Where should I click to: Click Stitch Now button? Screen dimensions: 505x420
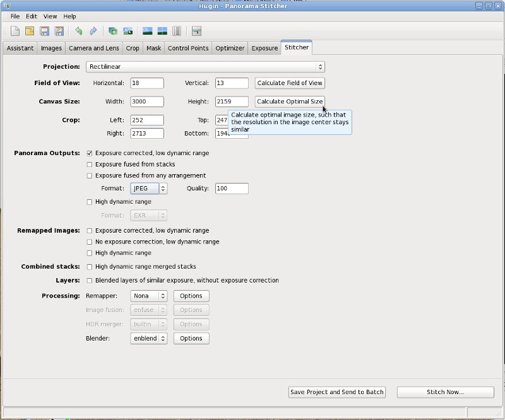point(446,392)
